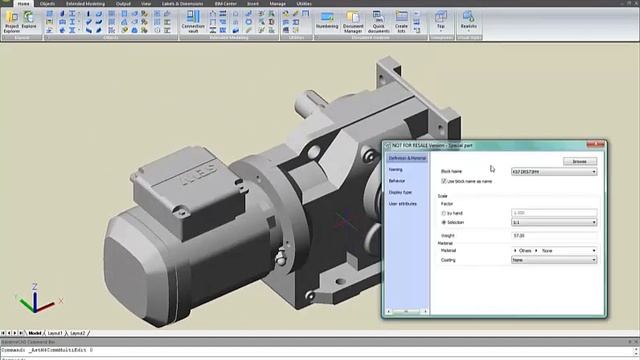Open the Document Manager

[x=353, y=22]
